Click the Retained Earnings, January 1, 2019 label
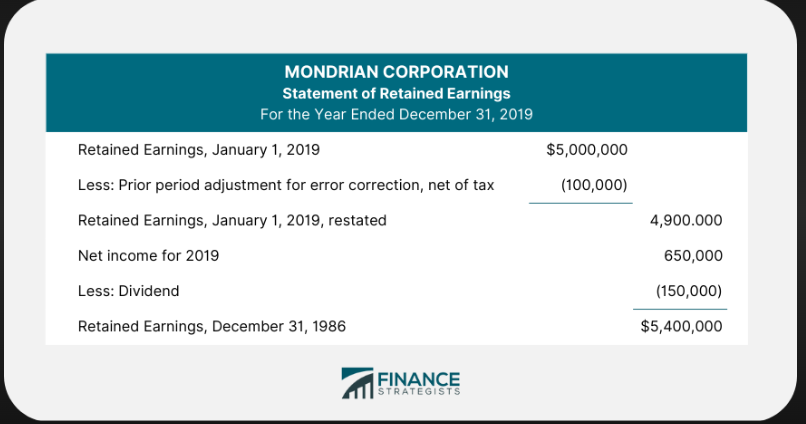Viewport: 806px width, 424px height. pos(199,150)
